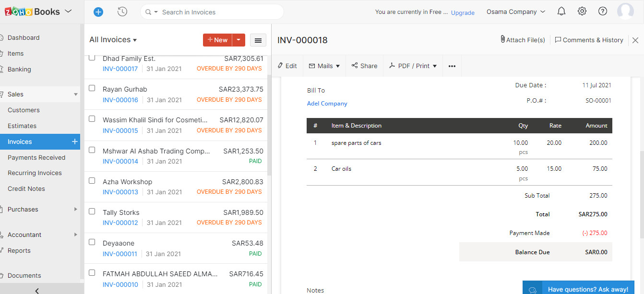The width and height of the screenshot is (644, 294).
Task: Edit invoice INV-000018
Action: tap(287, 66)
